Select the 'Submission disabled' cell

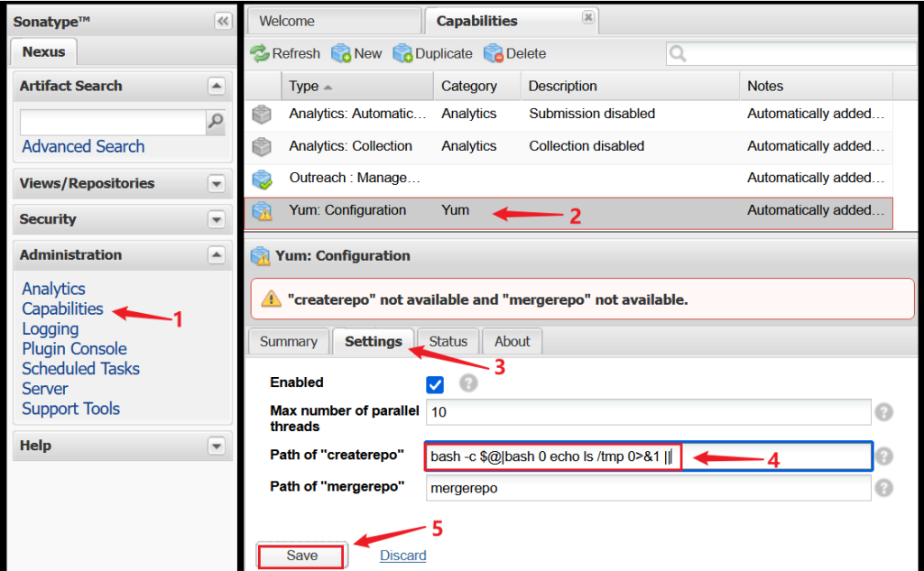(592, 114)
